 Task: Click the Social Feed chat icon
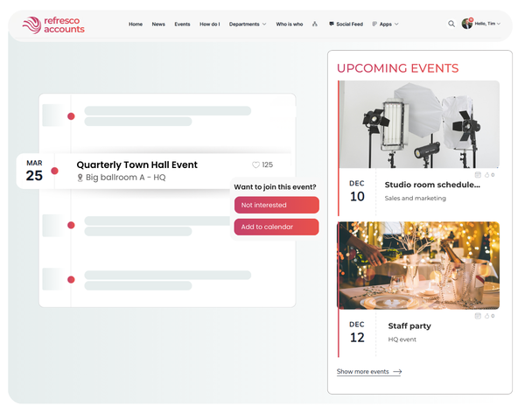click(332, 24)
